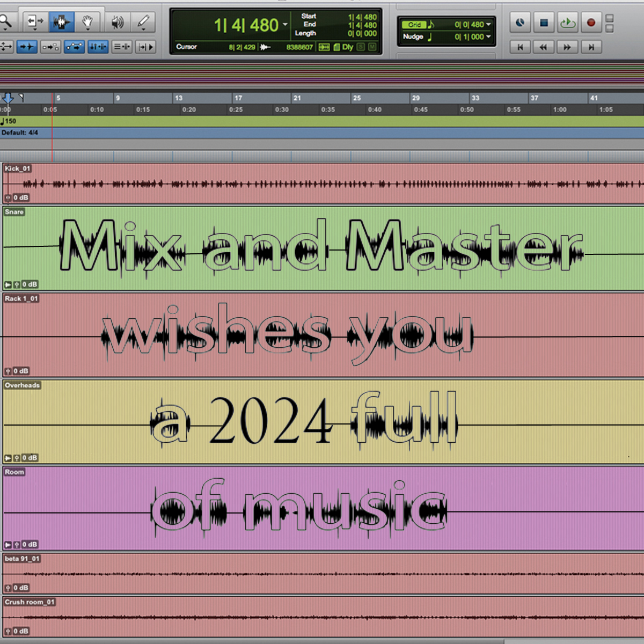Screen dimensions: 644x644
Task: Click the Overheads clip 0 dB value
Action: click(30, 458)
